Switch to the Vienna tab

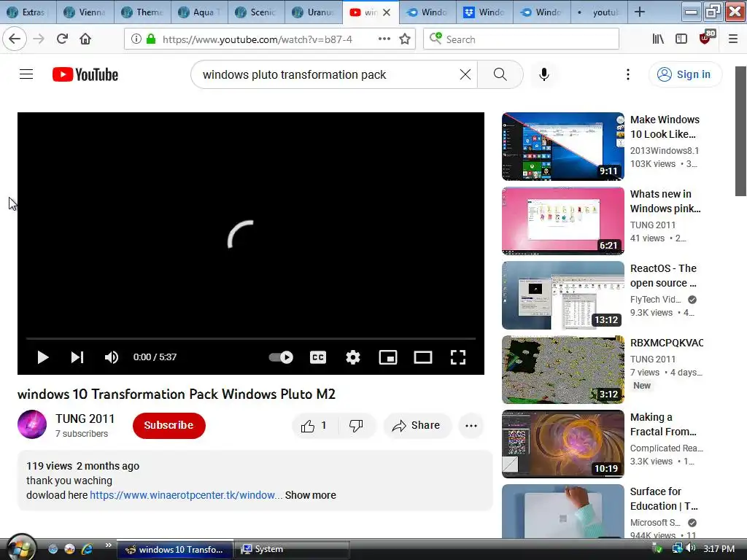point(85,12)
